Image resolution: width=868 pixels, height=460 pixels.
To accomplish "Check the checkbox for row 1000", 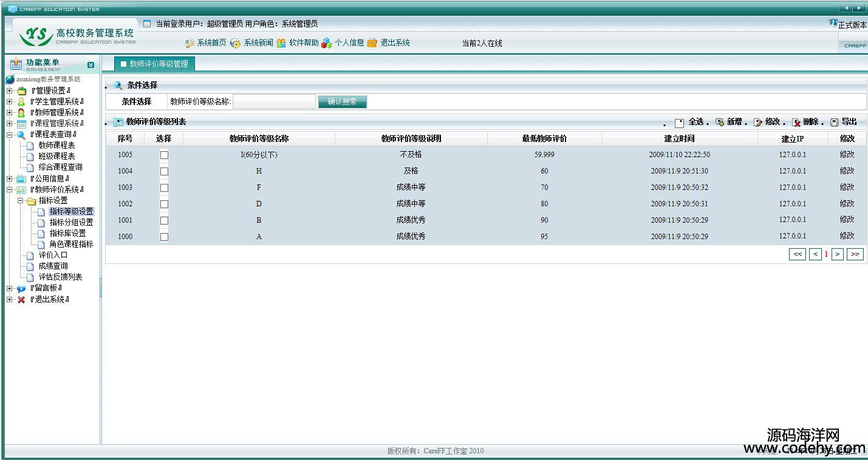I will coord(164,237).
